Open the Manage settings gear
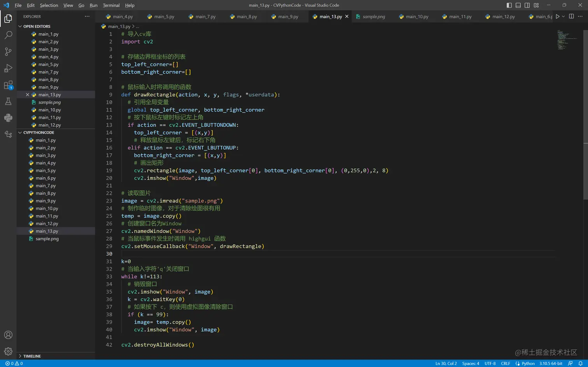This screenshot has height=367, width=588. pos(8,351)
